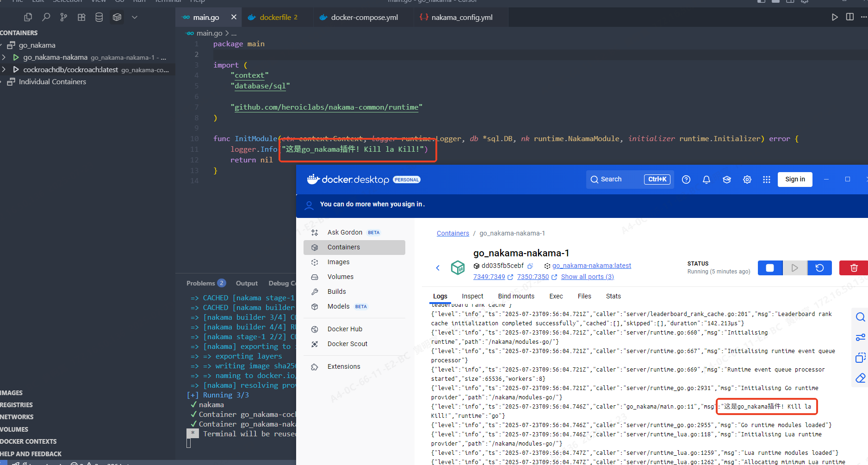Click the split editor icon
The image size is (868, 465).
(x=849, y=17)
